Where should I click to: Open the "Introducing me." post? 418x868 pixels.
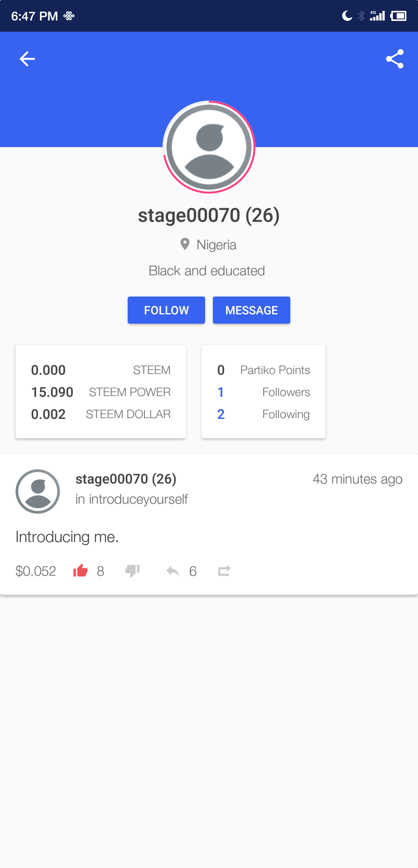click(x=67, y=537)
